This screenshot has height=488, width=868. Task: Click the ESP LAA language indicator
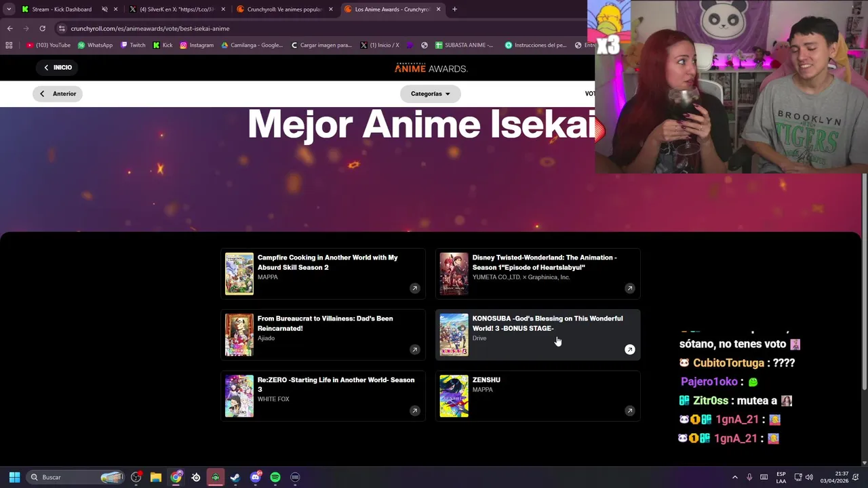[781, 477]
